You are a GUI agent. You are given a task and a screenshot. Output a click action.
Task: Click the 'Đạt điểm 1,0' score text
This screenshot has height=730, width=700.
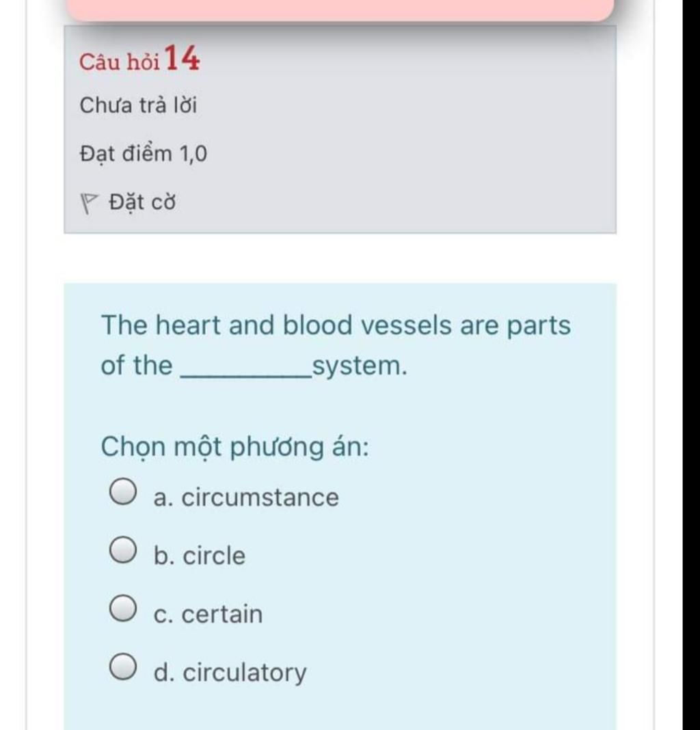pyautogui.click(x=144, y=154)
